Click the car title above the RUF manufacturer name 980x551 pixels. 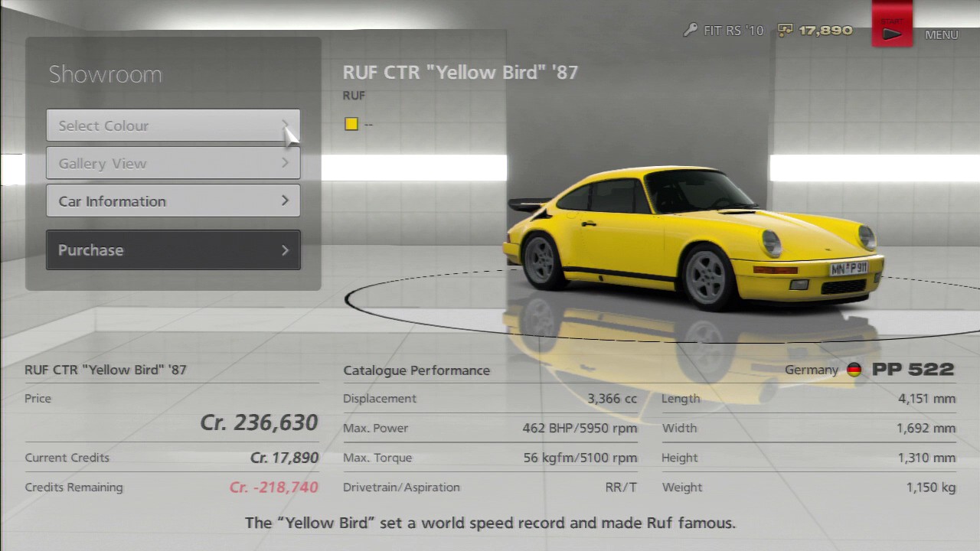tap(460, 73)
